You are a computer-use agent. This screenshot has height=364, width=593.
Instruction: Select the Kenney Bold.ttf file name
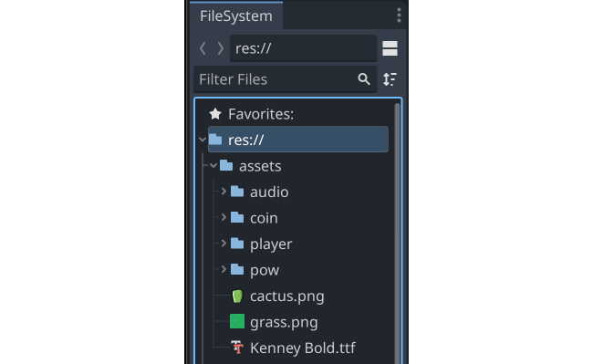tap(303, 348)
